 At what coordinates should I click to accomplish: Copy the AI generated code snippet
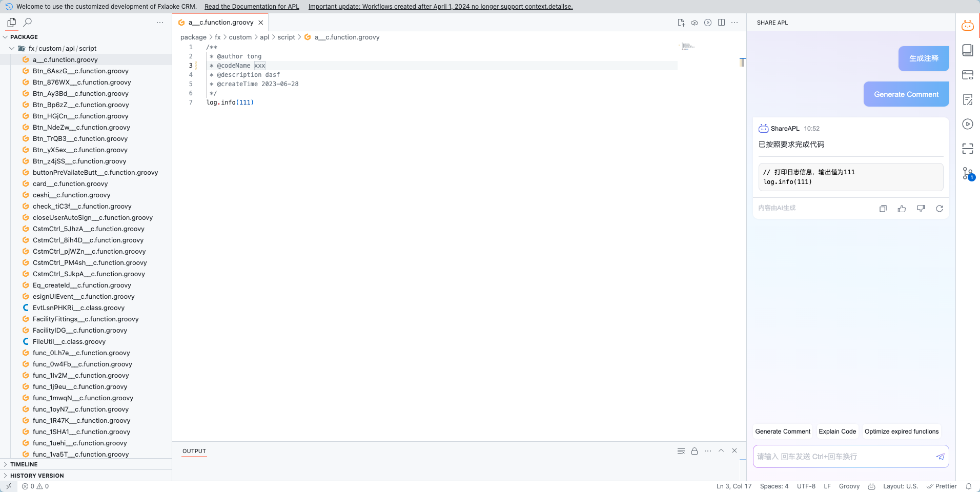tap(883, 209)
